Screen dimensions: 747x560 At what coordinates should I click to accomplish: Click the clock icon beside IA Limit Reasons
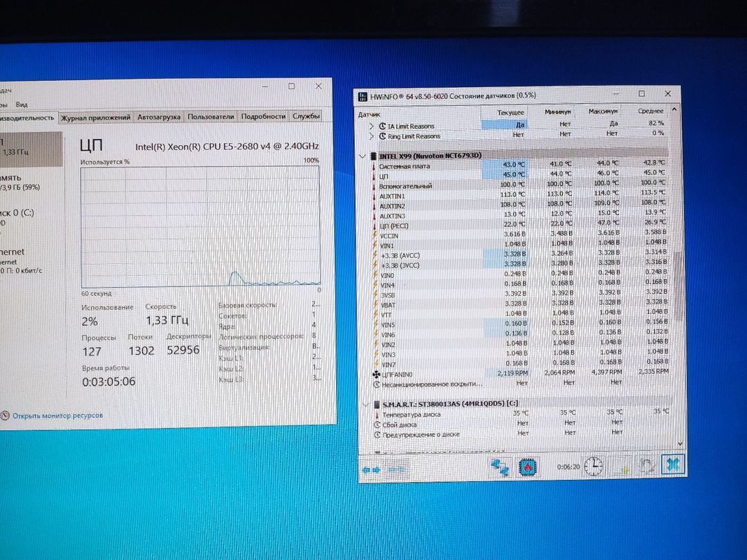[382, 127]
